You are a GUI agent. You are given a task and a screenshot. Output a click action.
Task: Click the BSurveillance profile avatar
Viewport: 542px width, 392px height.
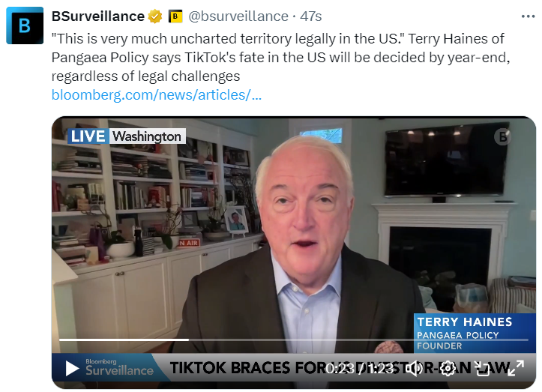click(25, 25)
